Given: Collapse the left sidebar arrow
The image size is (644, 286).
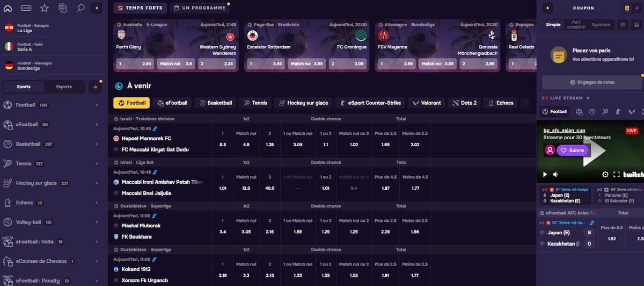Looking at the screenshot, I should 96,8.
